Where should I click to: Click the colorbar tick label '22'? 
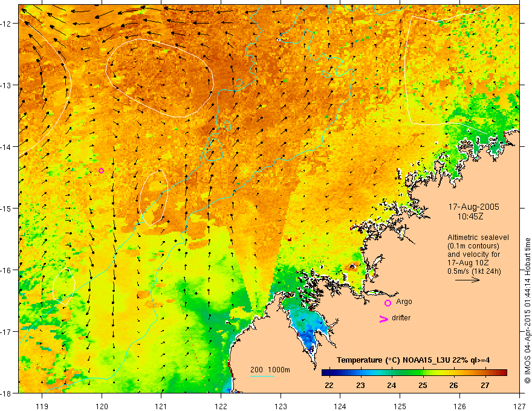click(x=329, y=385)
